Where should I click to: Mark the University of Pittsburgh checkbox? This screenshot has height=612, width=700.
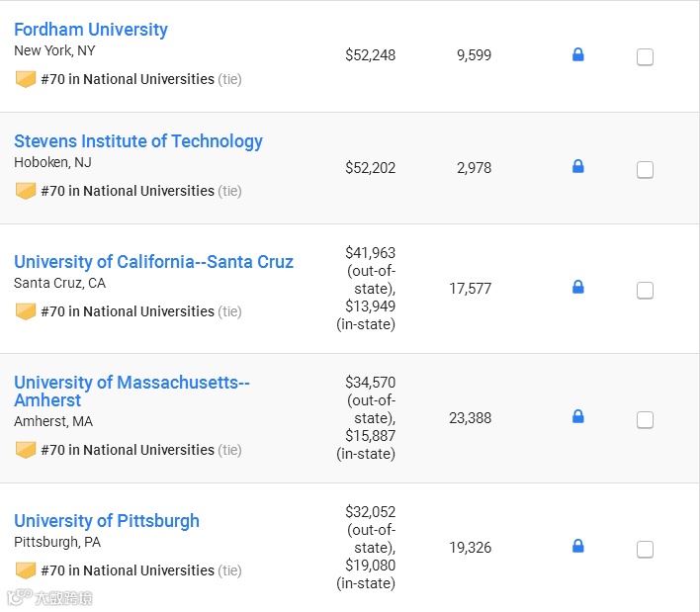pyautogui.click(x=645, y=550)
